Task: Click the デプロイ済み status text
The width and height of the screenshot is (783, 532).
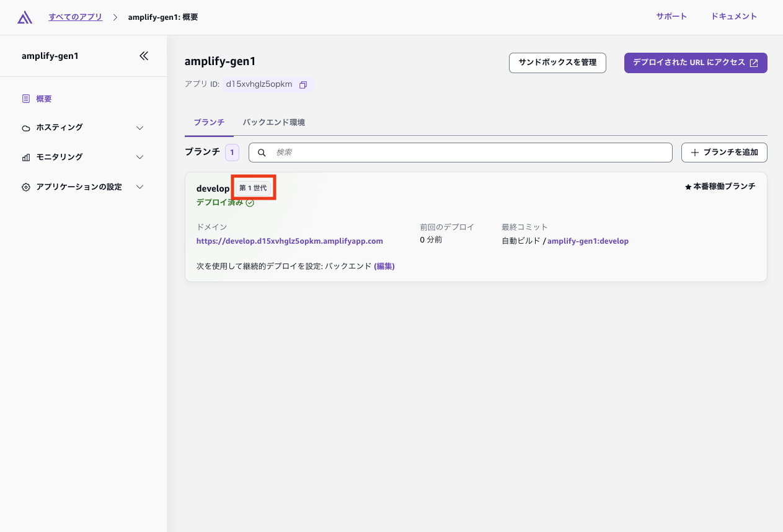Action: (219, 203)
